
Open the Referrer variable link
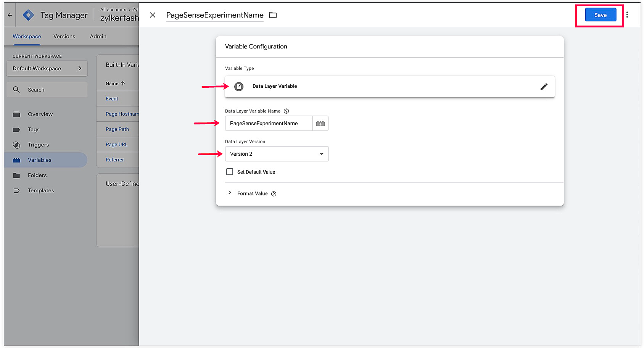click(115, 160)
